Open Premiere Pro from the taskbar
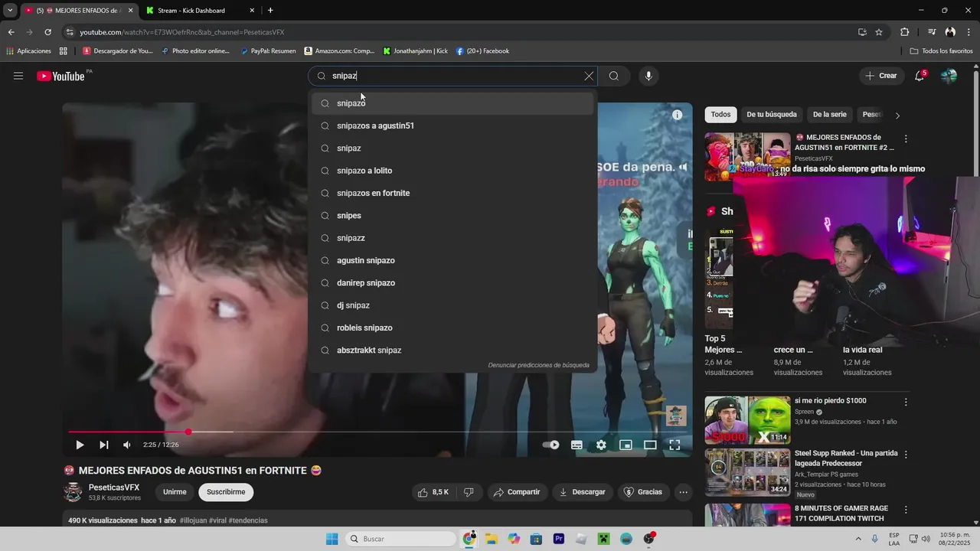Image resolution: width=980 pixels, height=551 pixels. 559,539
